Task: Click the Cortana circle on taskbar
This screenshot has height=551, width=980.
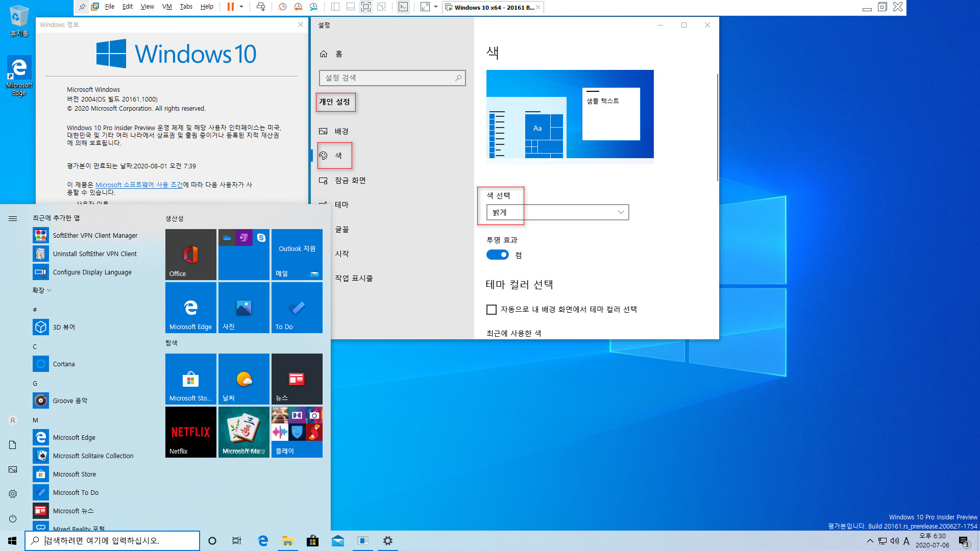Action: click(212, 541)
